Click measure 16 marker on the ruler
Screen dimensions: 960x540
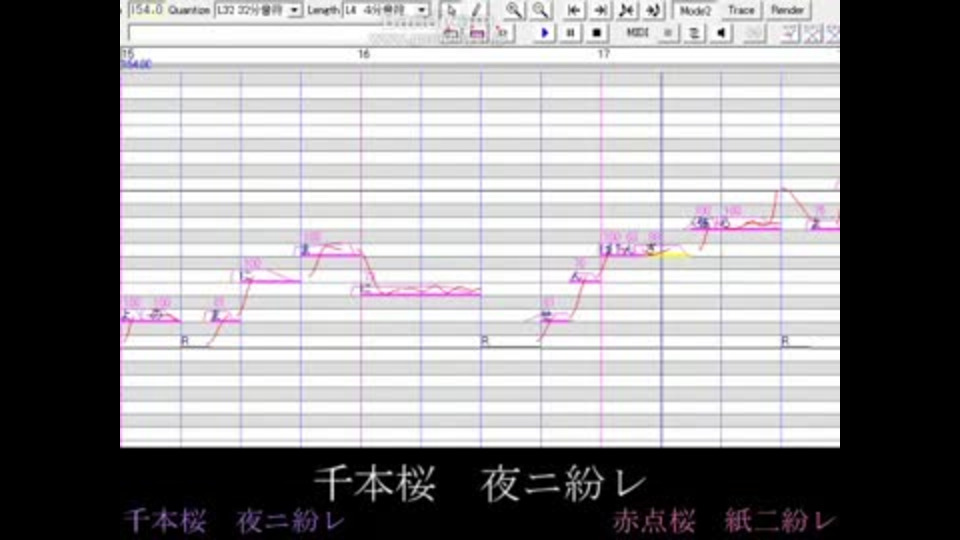[364, 54]
